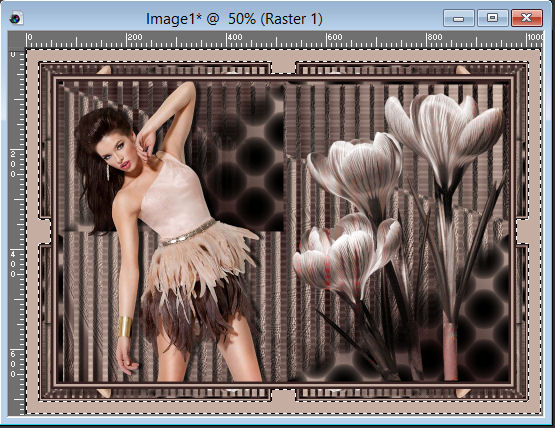Click the 200 mark on horizontal ruler
555x428 pixels.
tap(135, 37)
